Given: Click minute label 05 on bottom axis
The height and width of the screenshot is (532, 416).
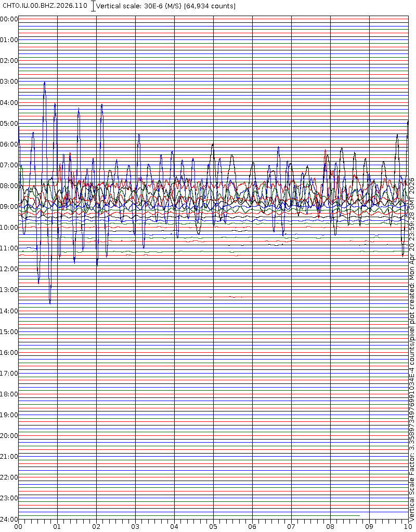Looking at the screenshot, I should (x=213, y=526).
